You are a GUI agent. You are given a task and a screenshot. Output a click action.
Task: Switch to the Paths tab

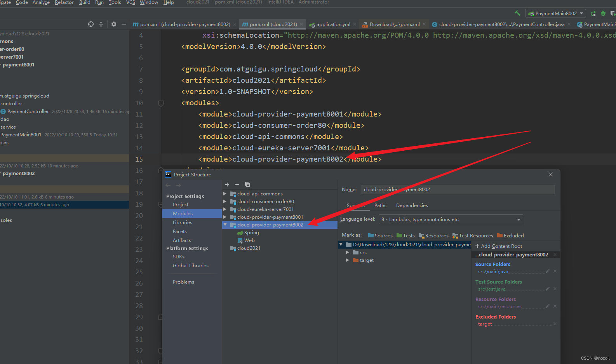[380, 206]
